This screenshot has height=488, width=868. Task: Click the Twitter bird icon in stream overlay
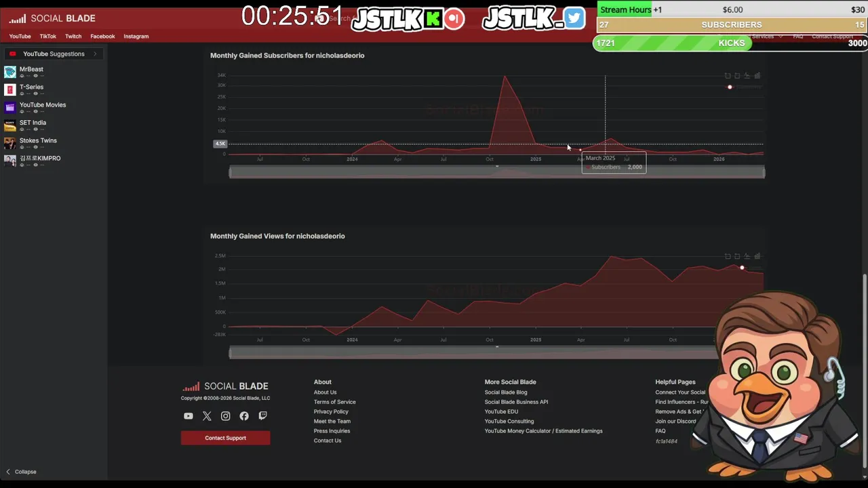(x=574, y=18)
